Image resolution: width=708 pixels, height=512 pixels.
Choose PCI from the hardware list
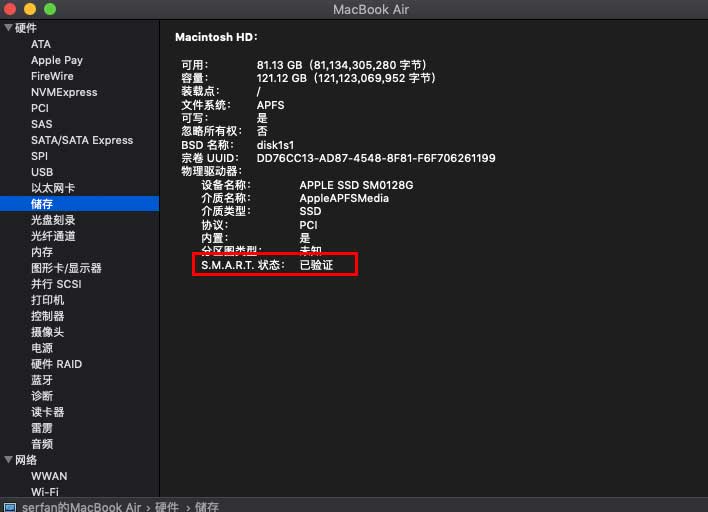40,108
